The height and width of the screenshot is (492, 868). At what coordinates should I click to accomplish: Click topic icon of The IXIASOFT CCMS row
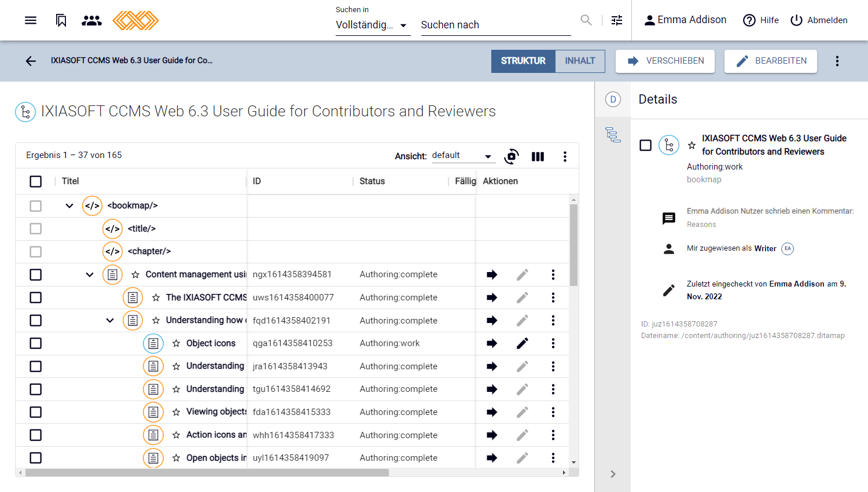pyautogui.click(x=133, y=298)
